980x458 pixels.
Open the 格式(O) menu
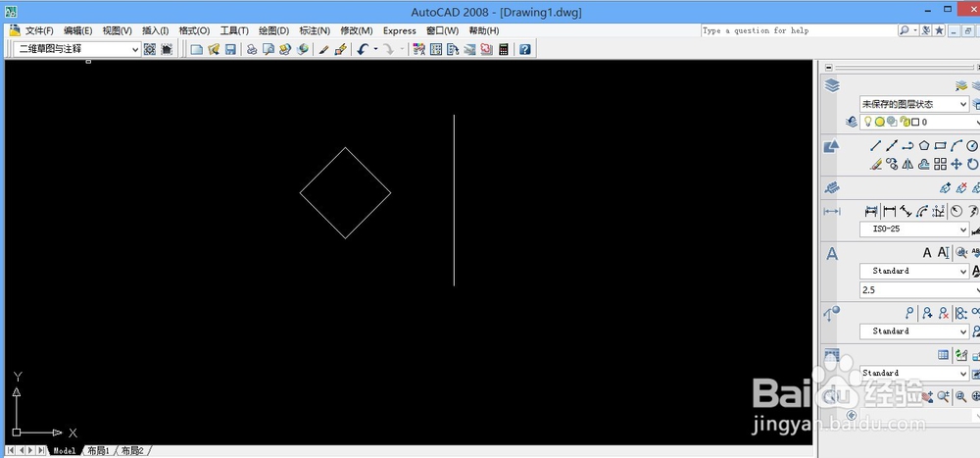194,30
